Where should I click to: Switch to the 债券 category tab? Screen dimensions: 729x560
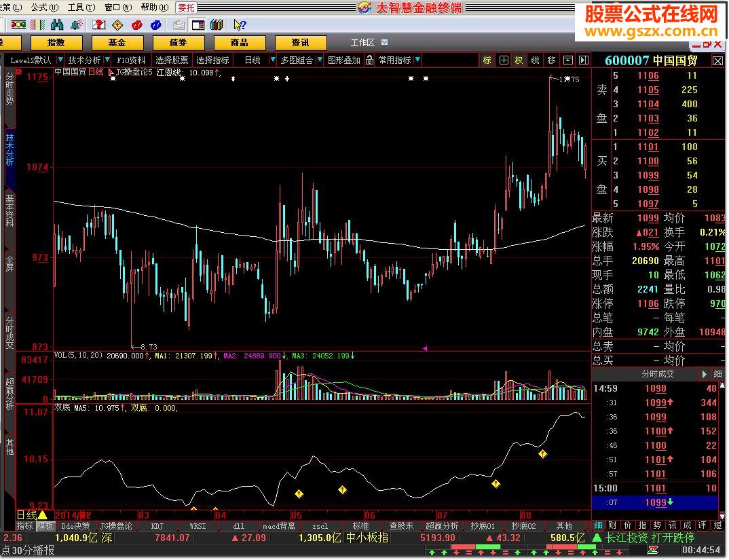pyautogui.click(x=179, y=42)
